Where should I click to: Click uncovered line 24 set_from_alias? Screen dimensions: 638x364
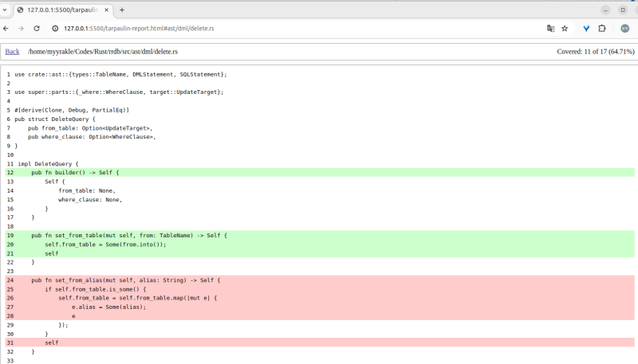pyautogui.click(x=125, y=280)
